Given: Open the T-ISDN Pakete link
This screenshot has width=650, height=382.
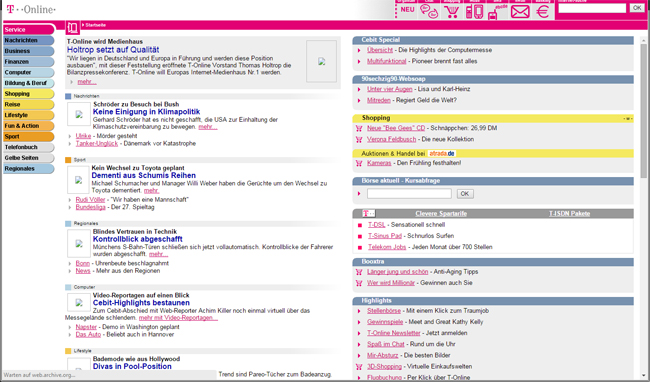Looking at the screenshot, I should (569, 214).
